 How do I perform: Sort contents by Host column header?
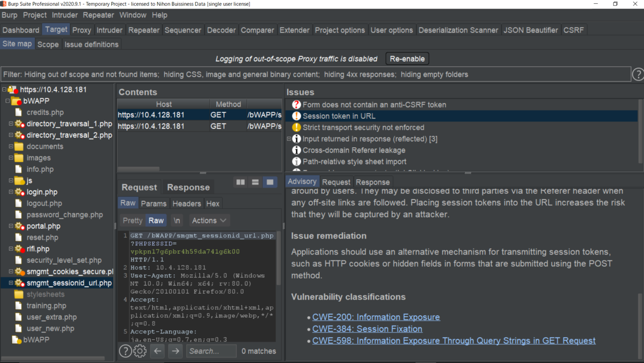164,104
